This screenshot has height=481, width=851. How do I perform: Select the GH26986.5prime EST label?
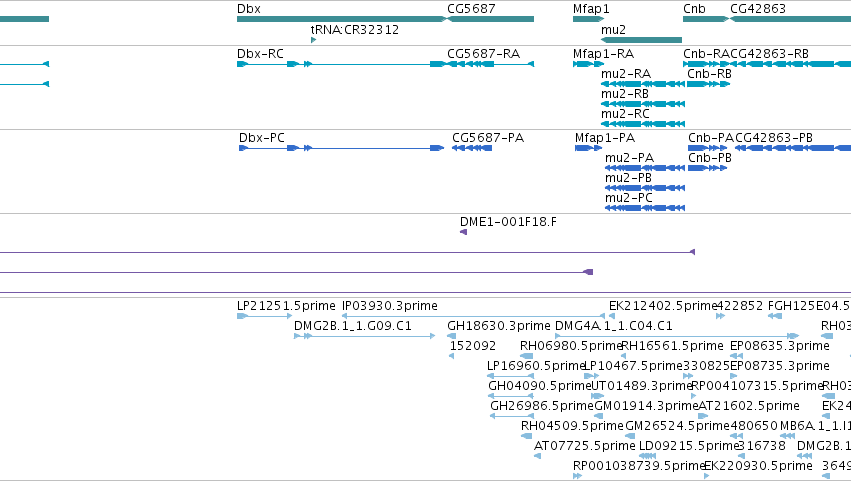click(542, 407)
